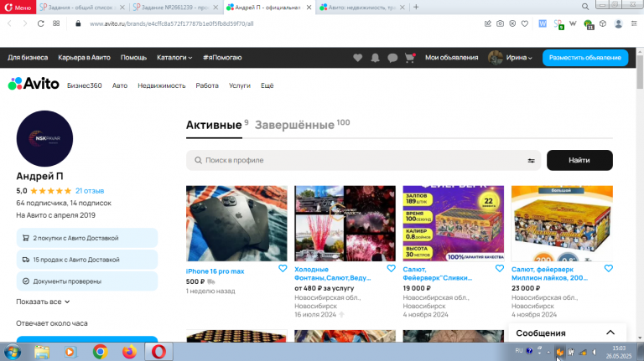The image size is (644, 361).
Task: Open #яПомогаю link
Action: [x=222, y=58]
